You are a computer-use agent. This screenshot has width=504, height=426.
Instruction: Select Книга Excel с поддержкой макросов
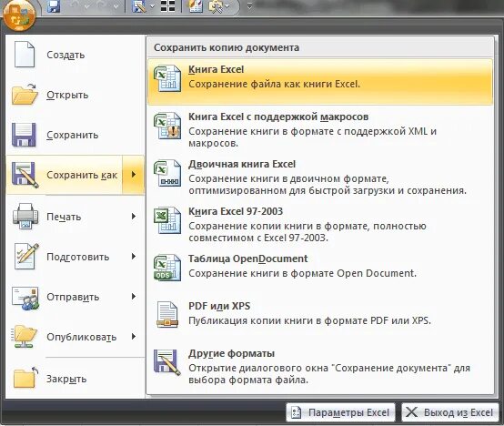[320, 129]
